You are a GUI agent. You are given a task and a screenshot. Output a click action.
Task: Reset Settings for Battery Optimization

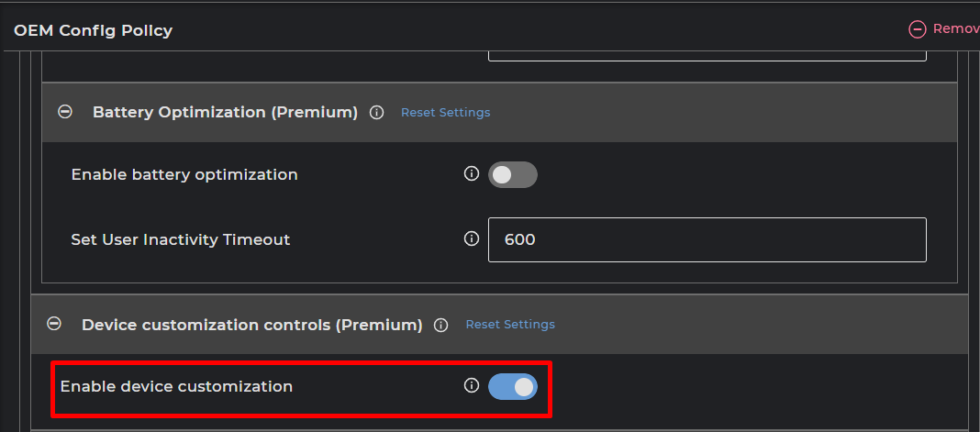445,113
